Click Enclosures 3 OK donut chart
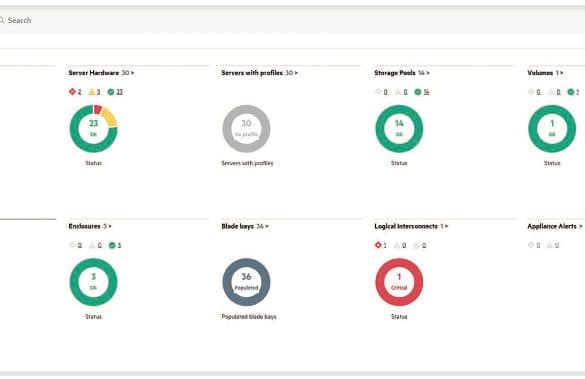The height and width of the screenshot is (379, 585). coord(93,282)
